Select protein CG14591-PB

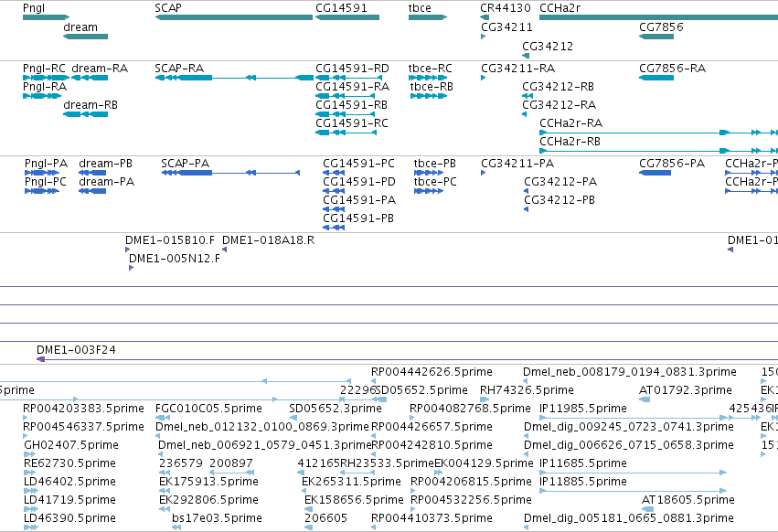point(358,218)
